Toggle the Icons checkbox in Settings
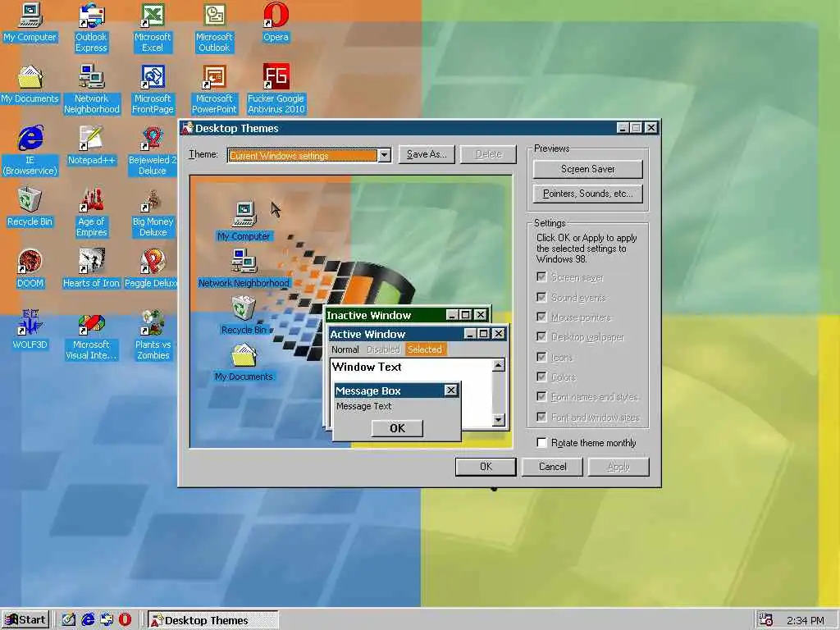840x630 pixels. click(541, 357)
